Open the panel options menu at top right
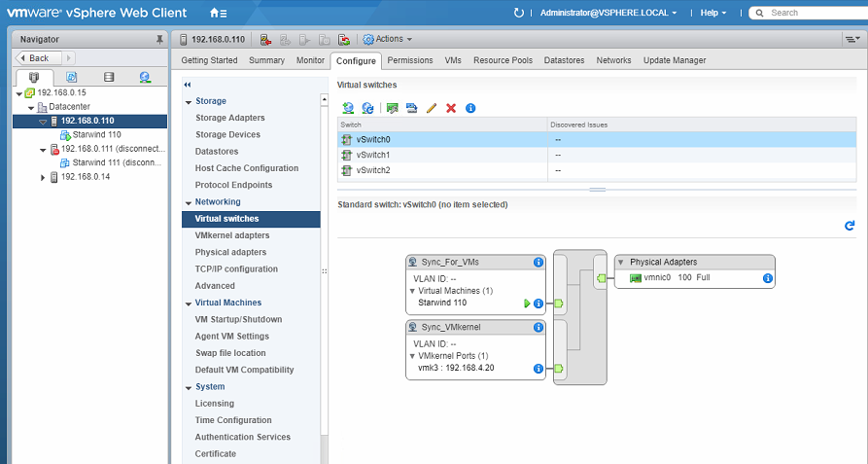 851,39
